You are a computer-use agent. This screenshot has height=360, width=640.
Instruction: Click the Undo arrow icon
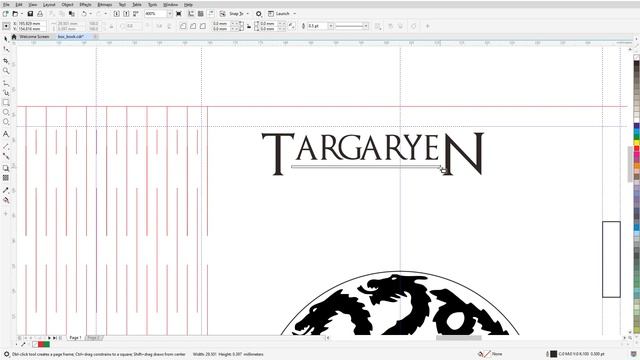84,14
